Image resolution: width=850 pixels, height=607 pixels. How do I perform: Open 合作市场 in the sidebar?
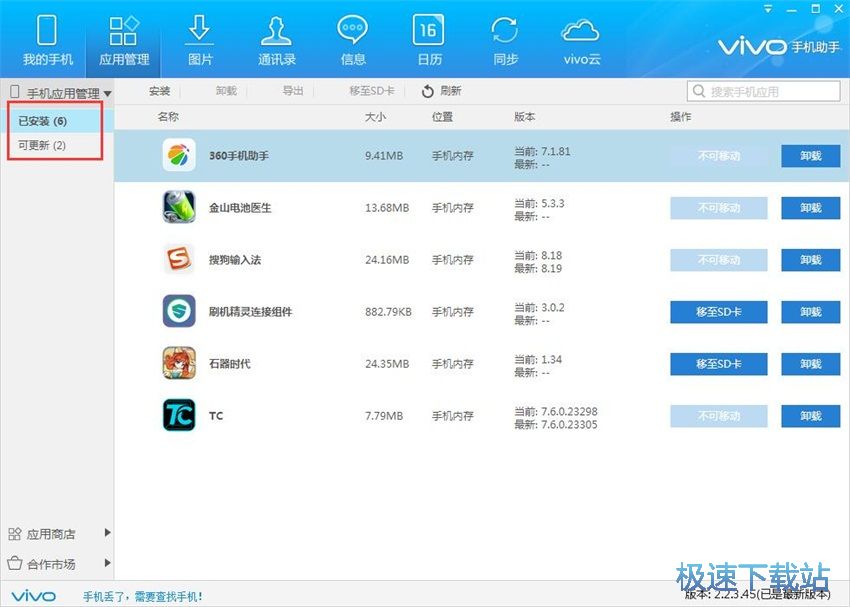click(51, 564)
